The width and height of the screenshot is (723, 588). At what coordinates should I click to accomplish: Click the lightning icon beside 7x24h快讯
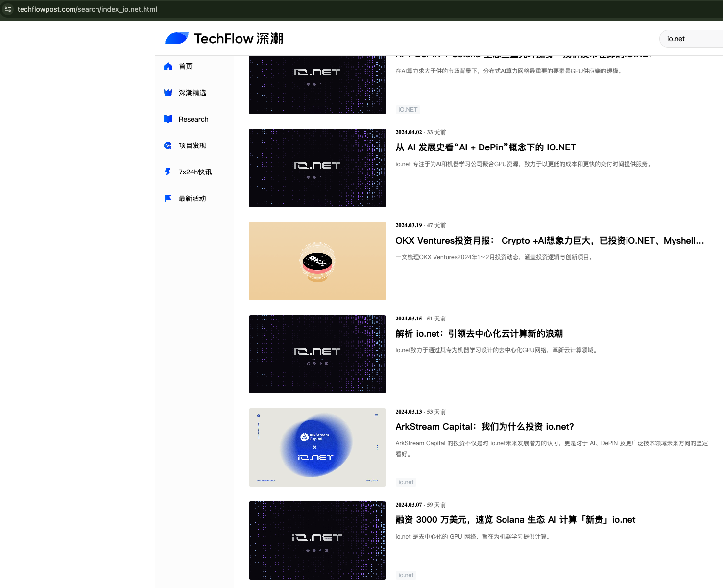[x=168, y=172]
